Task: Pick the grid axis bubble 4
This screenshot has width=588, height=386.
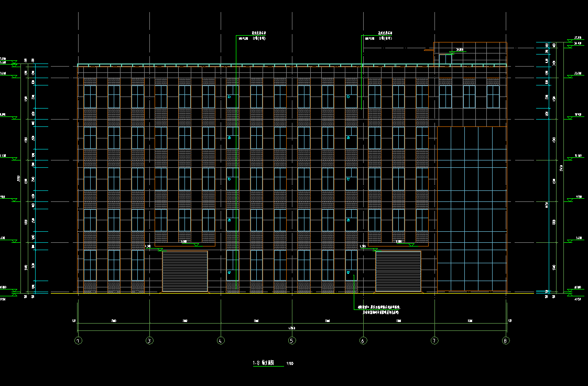Action: click(221, 340)
